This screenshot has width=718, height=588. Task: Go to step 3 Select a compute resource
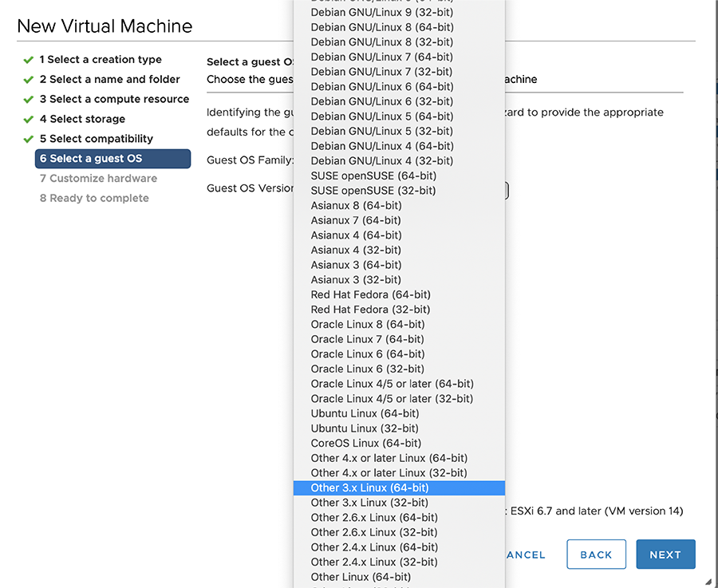114,99
